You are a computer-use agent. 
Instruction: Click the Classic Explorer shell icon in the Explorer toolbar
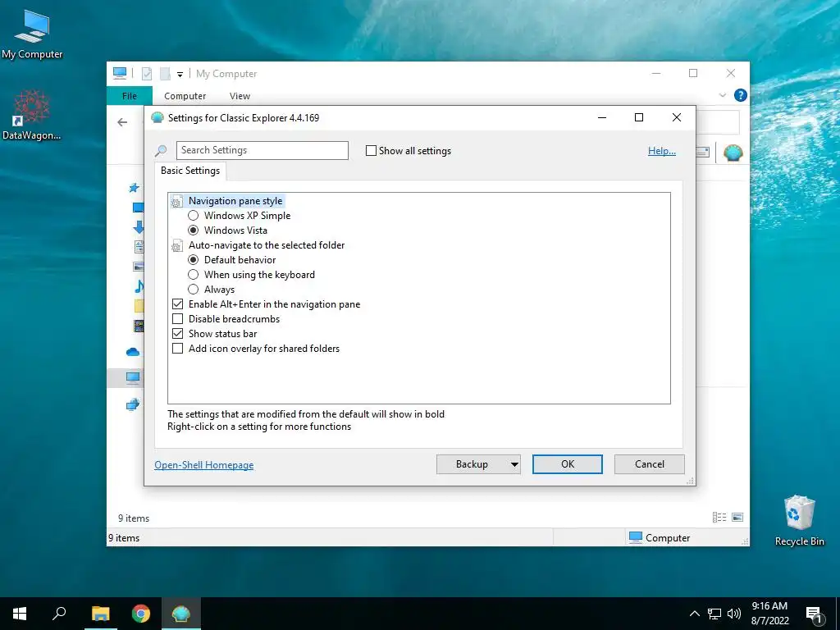point(733,153)
